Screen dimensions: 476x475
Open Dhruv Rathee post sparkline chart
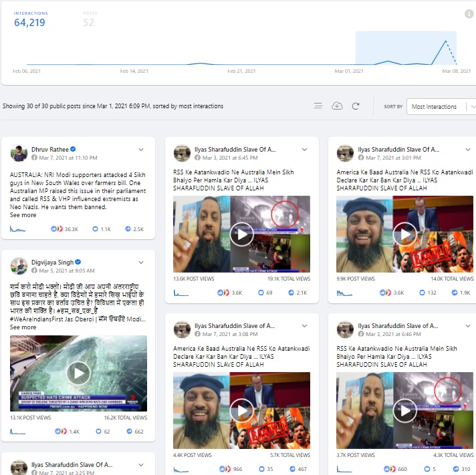(18, 228)
